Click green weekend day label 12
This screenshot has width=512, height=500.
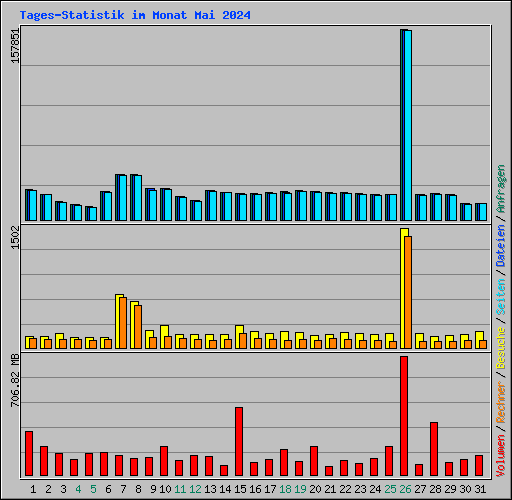coord(195,489)
